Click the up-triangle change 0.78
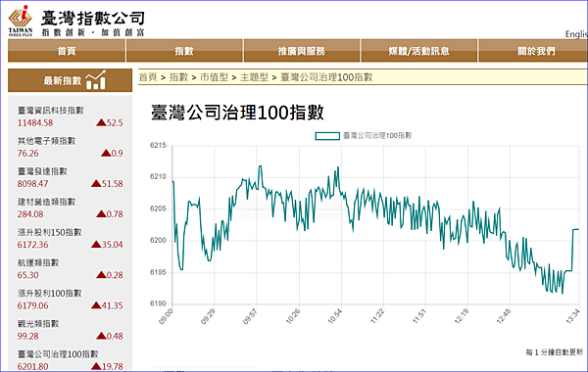The height and width of the screenshot is (372, 588). (110, 214)
